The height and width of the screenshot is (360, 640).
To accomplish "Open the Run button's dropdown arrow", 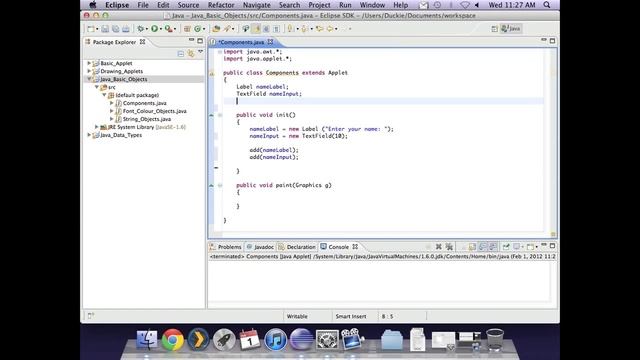I will pos(161,29).
